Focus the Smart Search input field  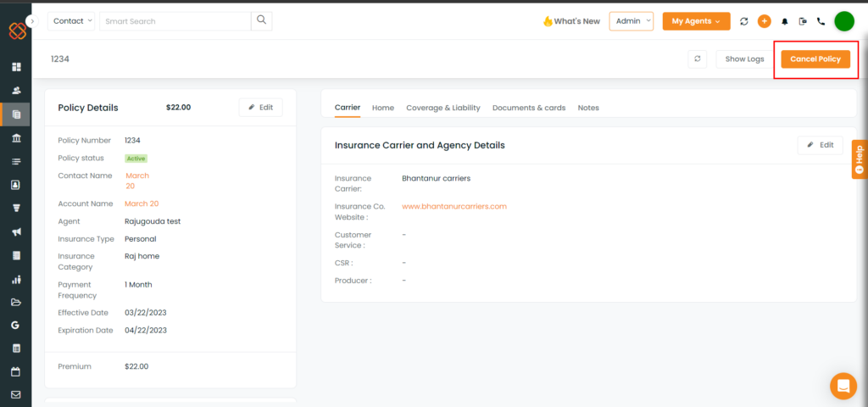tap(175, 21)
